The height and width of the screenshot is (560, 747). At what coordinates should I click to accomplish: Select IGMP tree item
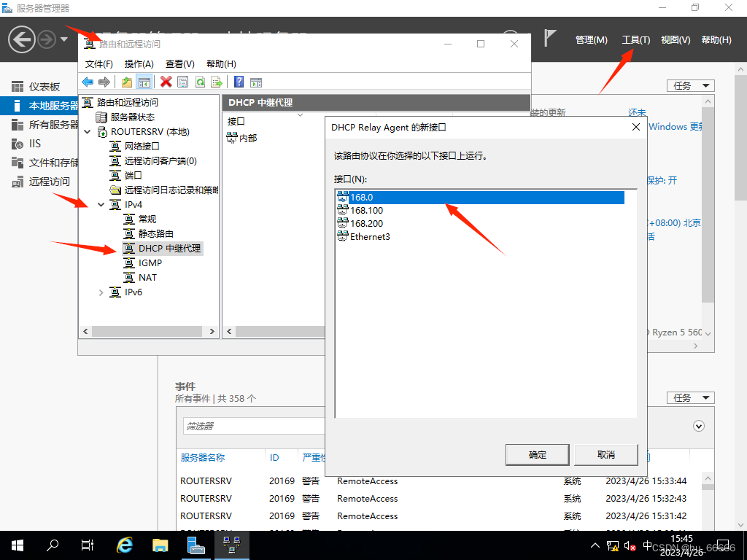pyautogui.click(x=150, y=262)
